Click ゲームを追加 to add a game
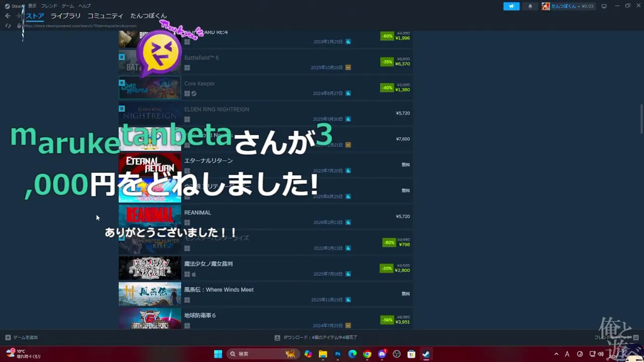 point(21,337)
